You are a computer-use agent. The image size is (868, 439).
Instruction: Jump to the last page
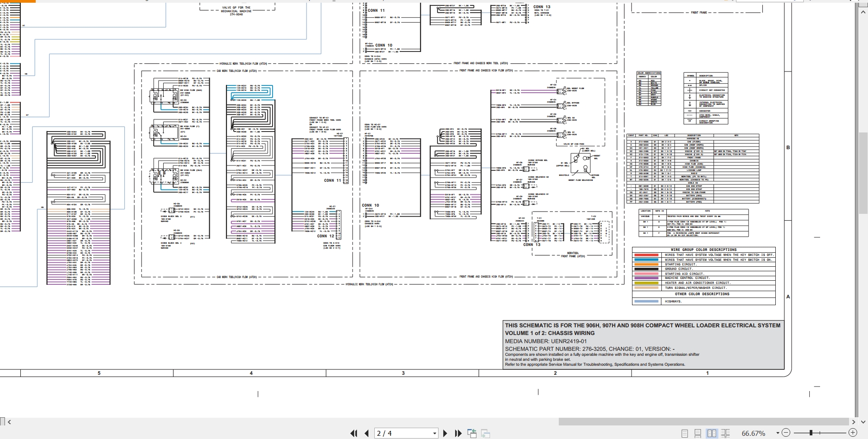click(x=458, y=434)
